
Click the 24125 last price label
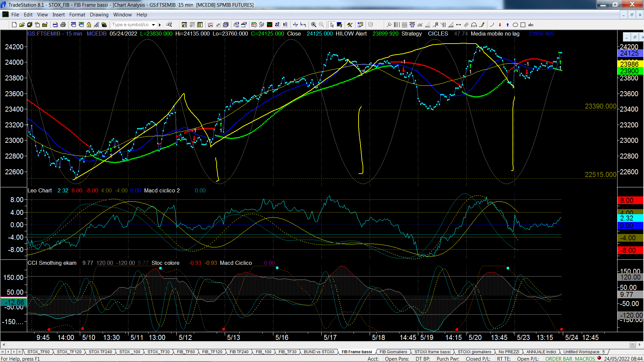[630, 53]
